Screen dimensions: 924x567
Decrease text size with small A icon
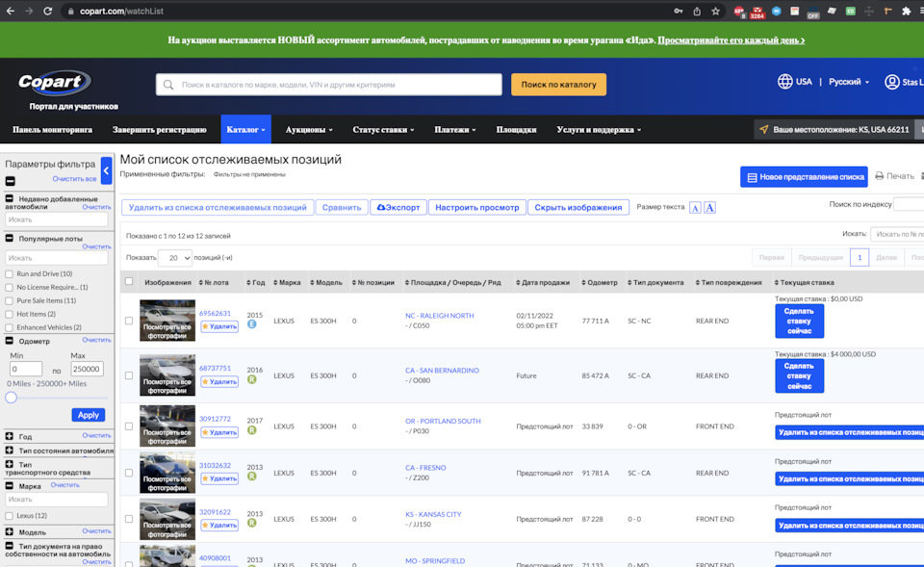point(695,208)
